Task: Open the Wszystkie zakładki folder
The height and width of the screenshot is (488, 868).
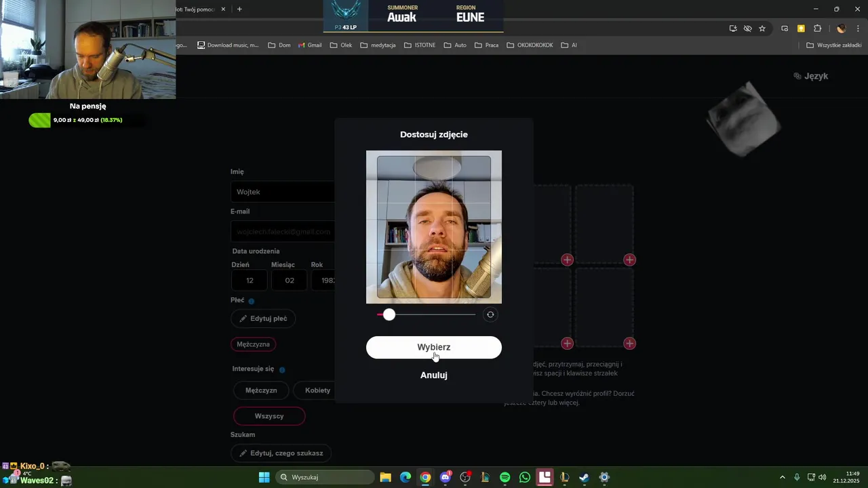Action: click(x=834, y=45)
